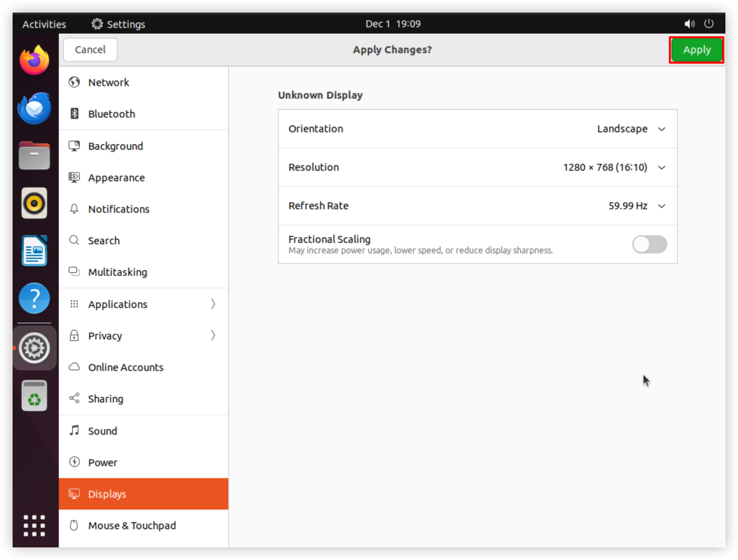Launch Firefox from the dock
The width and height of the screenshot is (738, 560).
tap(34, 60)
